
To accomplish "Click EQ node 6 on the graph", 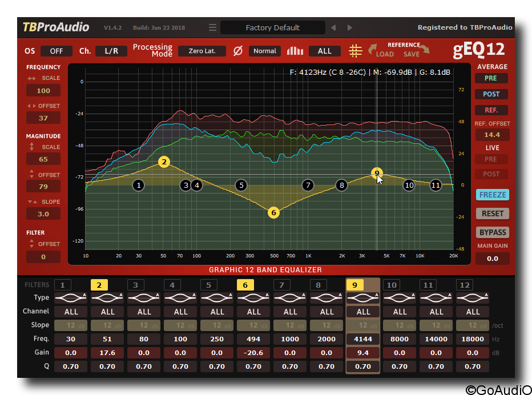I will coord(273,212).
